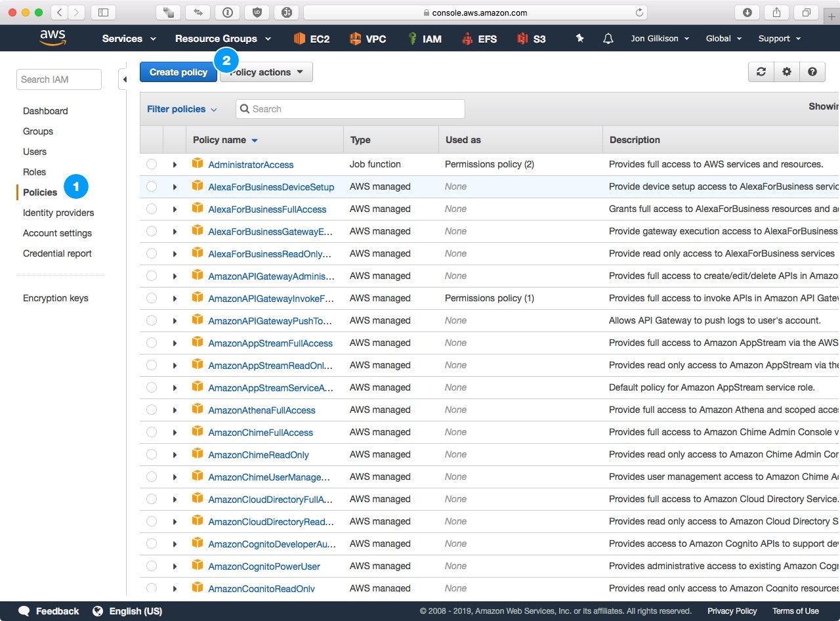Open the Support menu
This screenshot has width=840, height=621.
[x=780, y=39]
